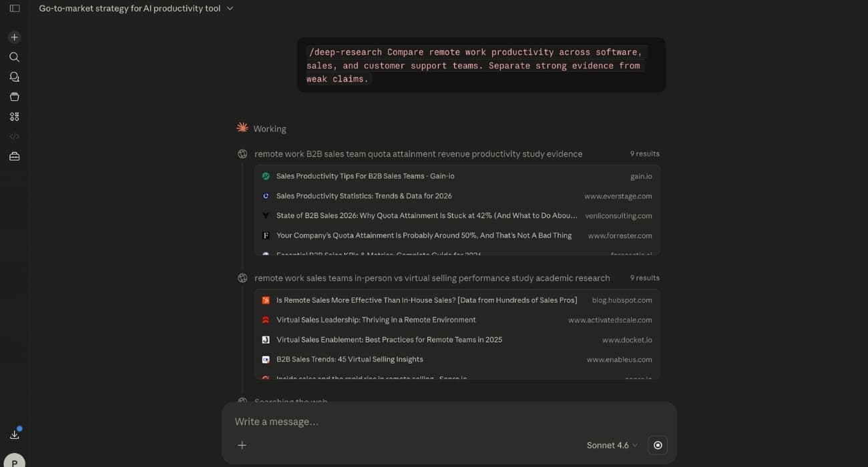Click globe icon beside in-person vs virtual selling query
Screen dimensions: 868x467
point(242,278)
